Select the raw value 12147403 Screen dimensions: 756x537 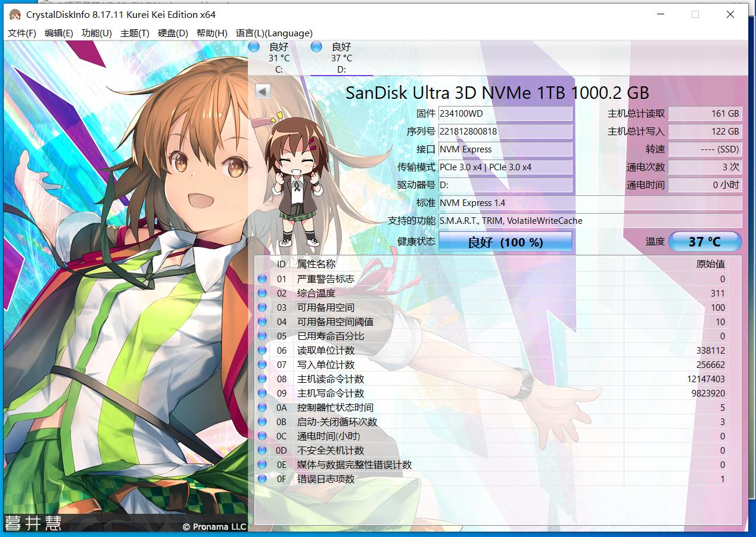706,379
